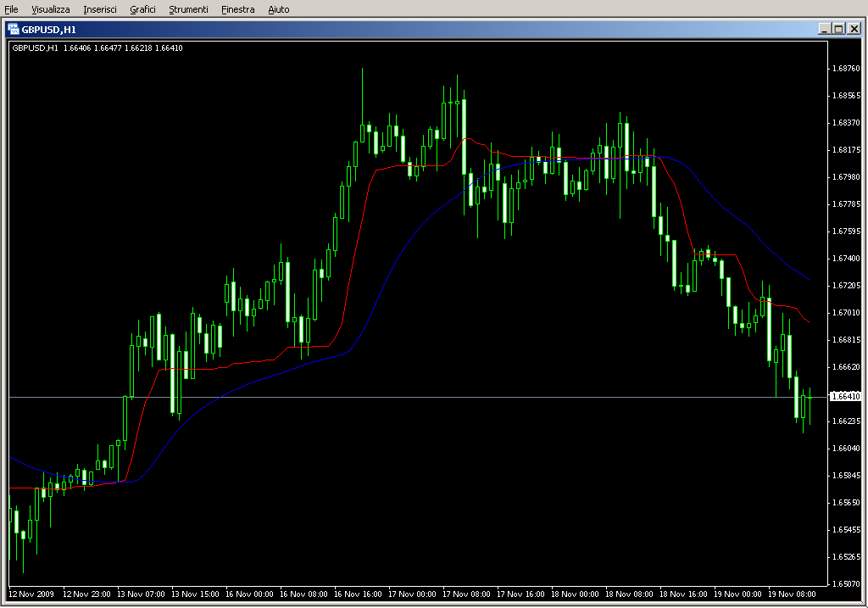Open the Inserisci menu
Viewport: 868px width, 608px height.
tap(101, 9)
